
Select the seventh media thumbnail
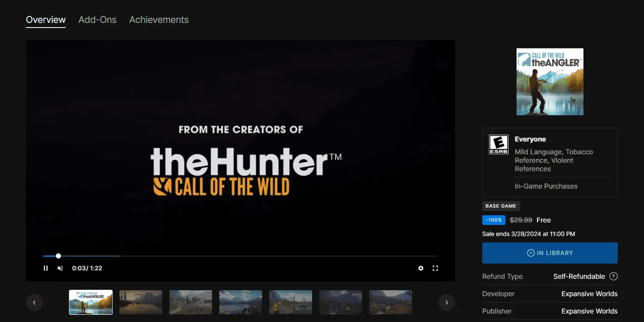tap(390, 302)
